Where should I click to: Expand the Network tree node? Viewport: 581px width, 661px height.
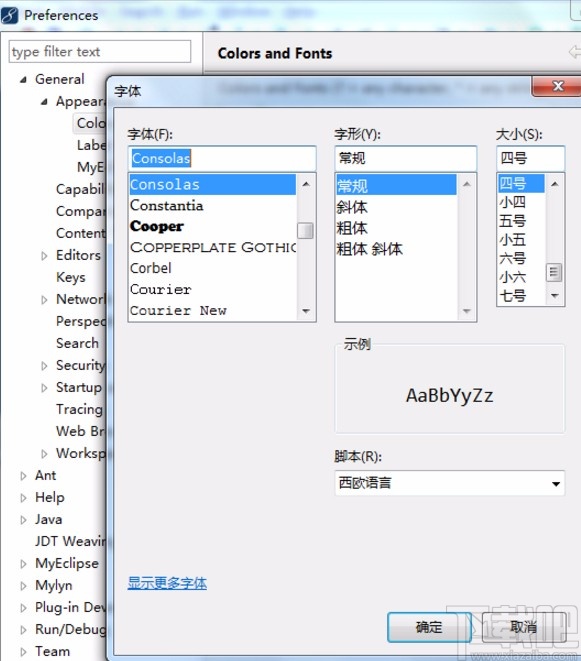[44, 300]
